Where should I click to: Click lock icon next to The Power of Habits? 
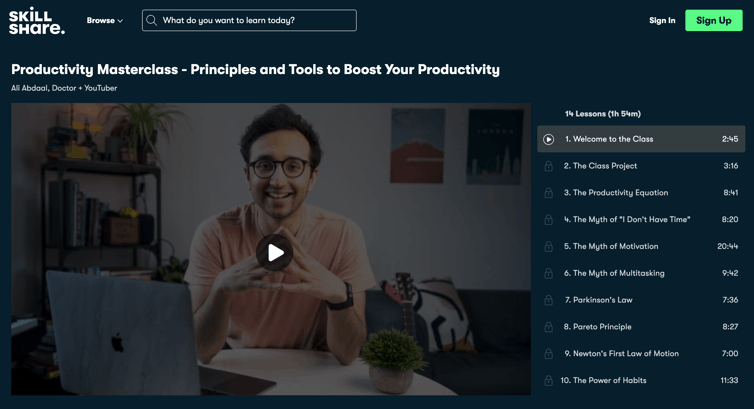coord(548,381)
